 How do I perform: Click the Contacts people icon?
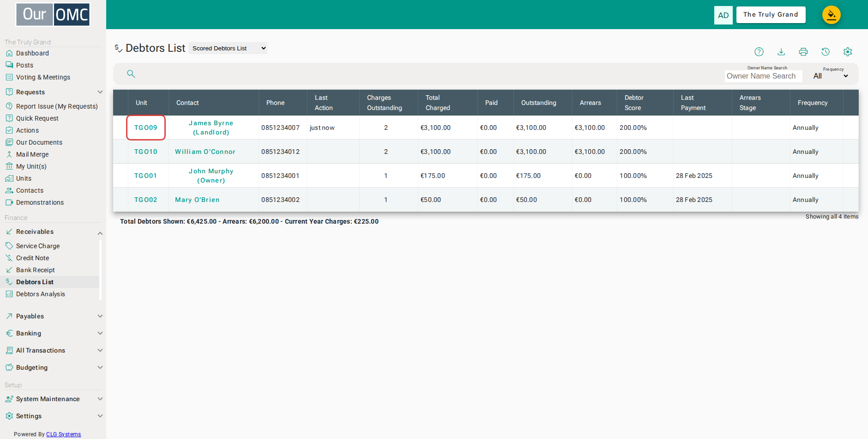point(9,190)
